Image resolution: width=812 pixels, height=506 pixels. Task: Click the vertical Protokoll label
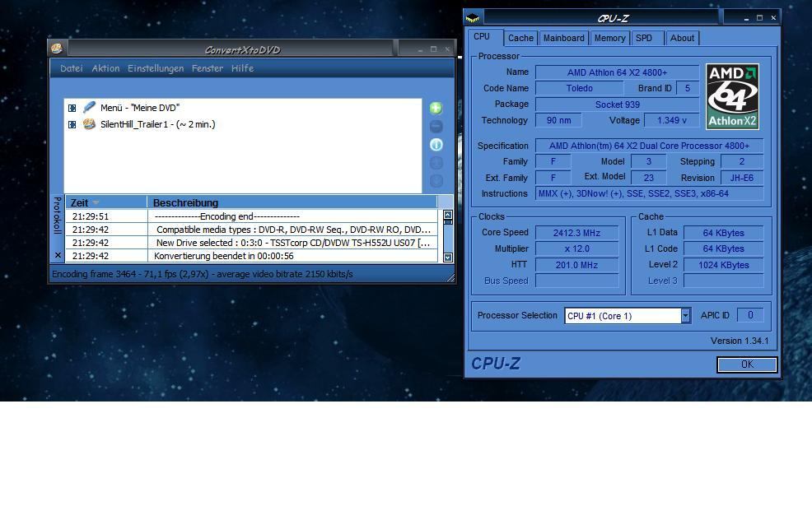click(58, 216)
